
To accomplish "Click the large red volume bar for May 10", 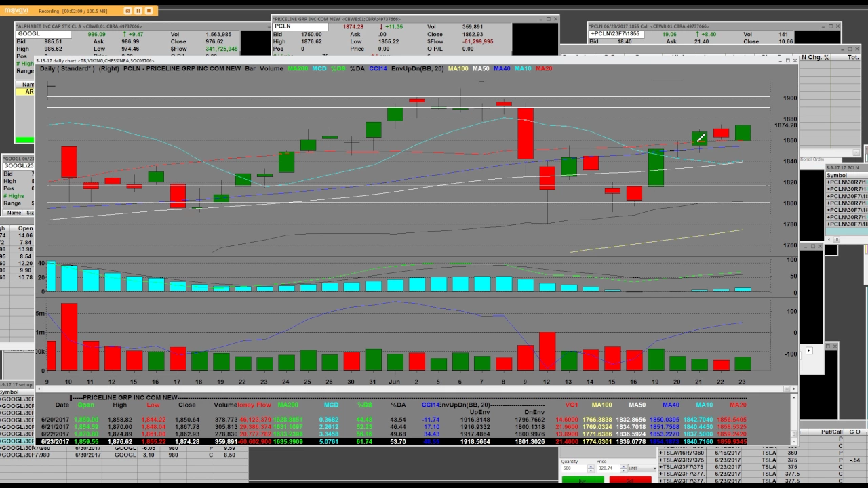I will pos(69,336).
